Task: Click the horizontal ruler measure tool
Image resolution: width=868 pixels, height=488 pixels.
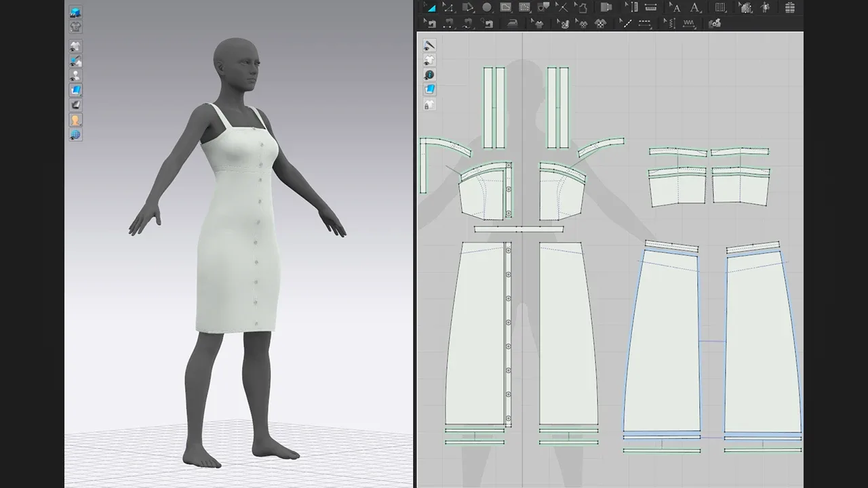Action: click(x=650, y=7)
